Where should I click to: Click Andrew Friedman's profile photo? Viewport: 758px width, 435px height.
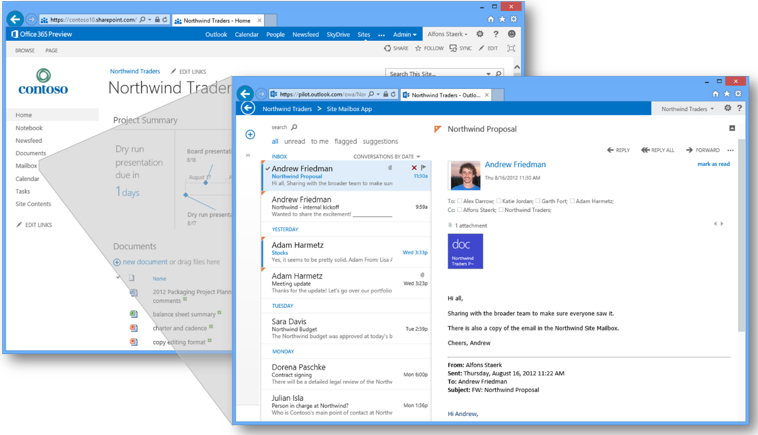(x=465, y=175)
